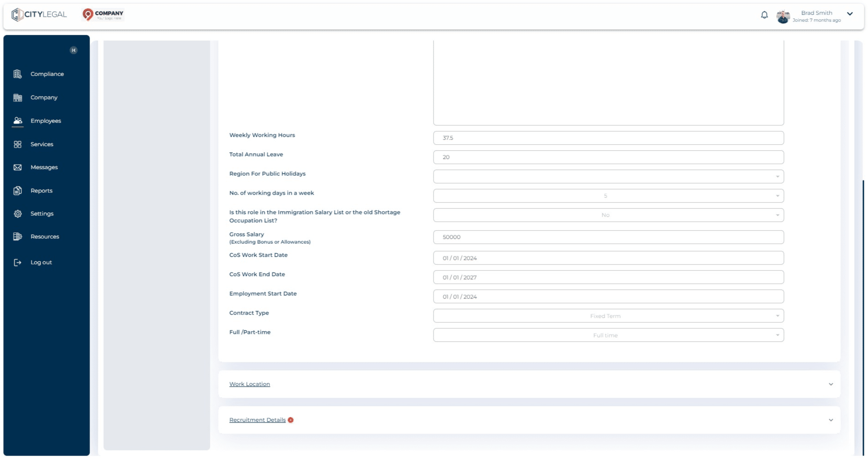Click the 'Gross Salary' label
The width and height of the screenshot is (868, 458).
click(247, 234)
